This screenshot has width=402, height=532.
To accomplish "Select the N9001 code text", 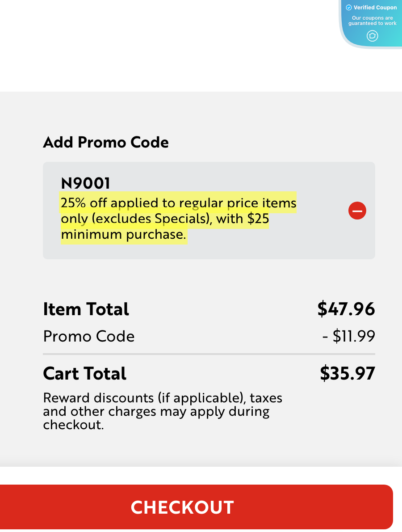I will (x=85, y=183).
